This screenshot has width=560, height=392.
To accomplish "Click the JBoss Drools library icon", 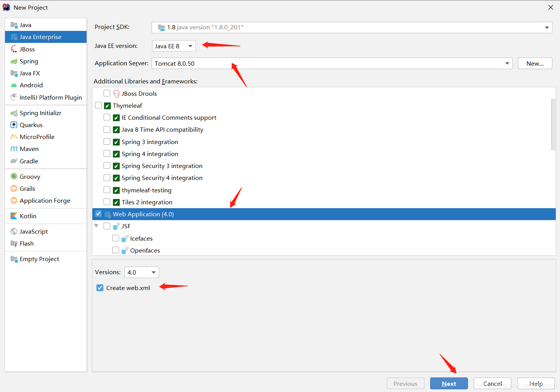I will point(116,93).
